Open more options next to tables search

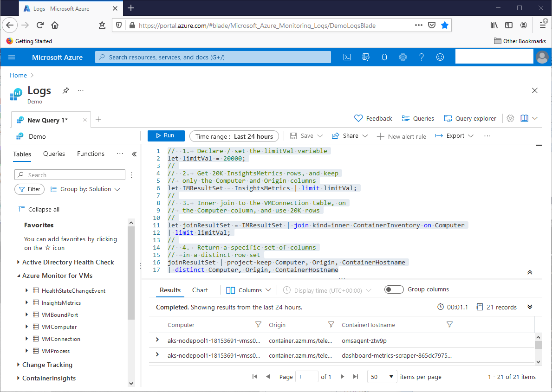point(131,175)
